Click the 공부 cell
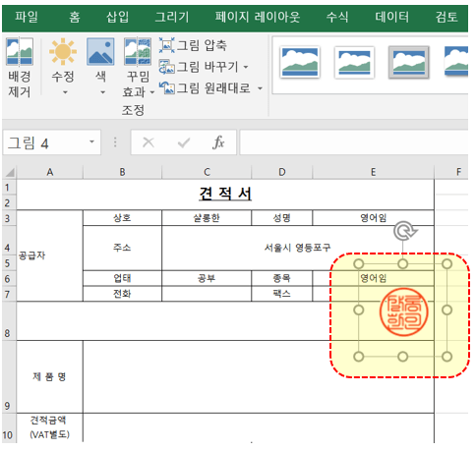 207,278
